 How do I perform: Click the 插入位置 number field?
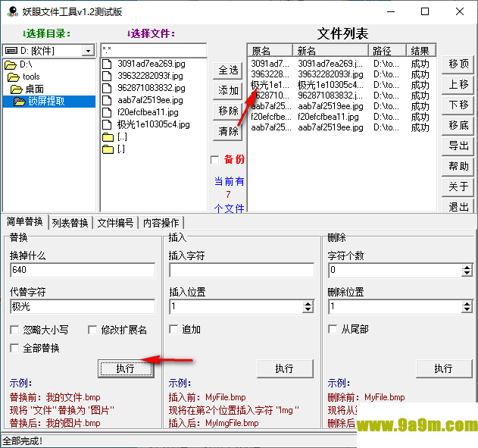(x=236, y=306)
